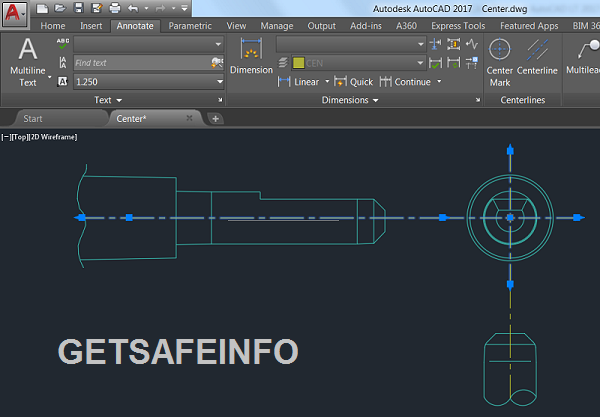The image size is (600, 417).
Task: Click the Quick dimension button
Action: coord(353,82)
